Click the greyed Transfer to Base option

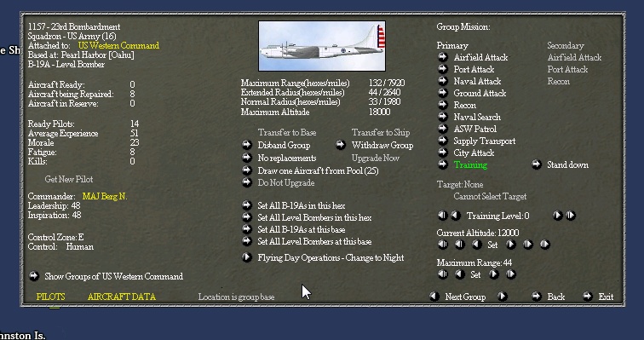pyautogui.click(x=287, y=132)
